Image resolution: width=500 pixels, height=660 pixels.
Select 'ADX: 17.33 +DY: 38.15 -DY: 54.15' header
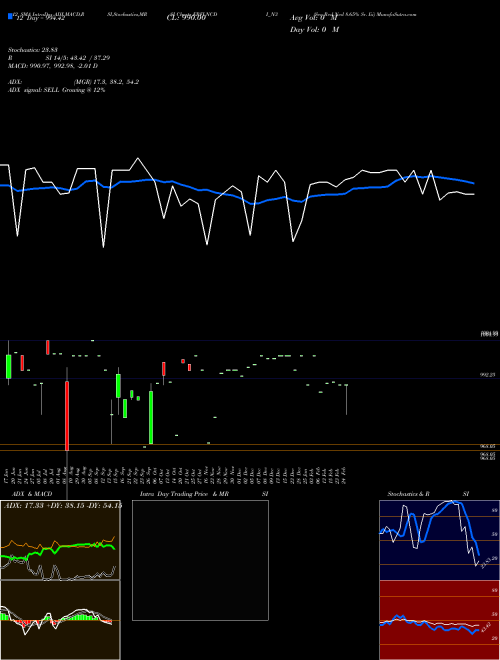[x=62, y=505]
